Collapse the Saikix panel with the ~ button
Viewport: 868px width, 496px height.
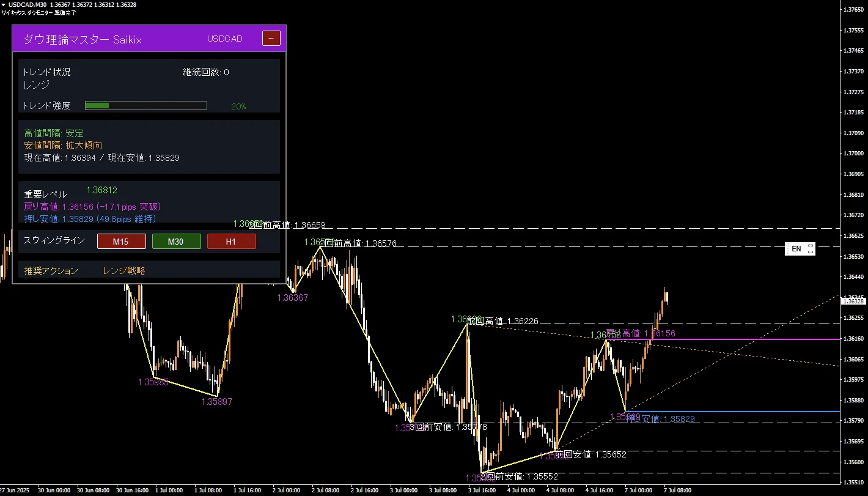271,39
